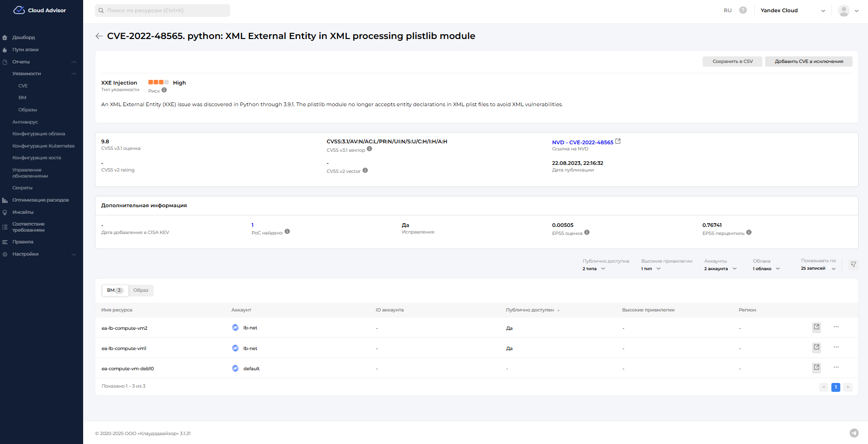
Task: Sort by the Публично доступен column
Action: (530, 310)
